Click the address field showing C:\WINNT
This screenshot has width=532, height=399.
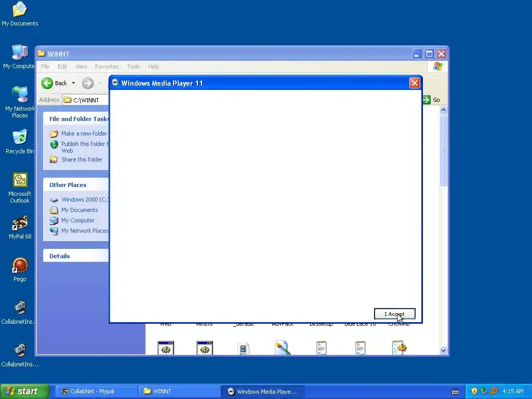tap(86, 100)
